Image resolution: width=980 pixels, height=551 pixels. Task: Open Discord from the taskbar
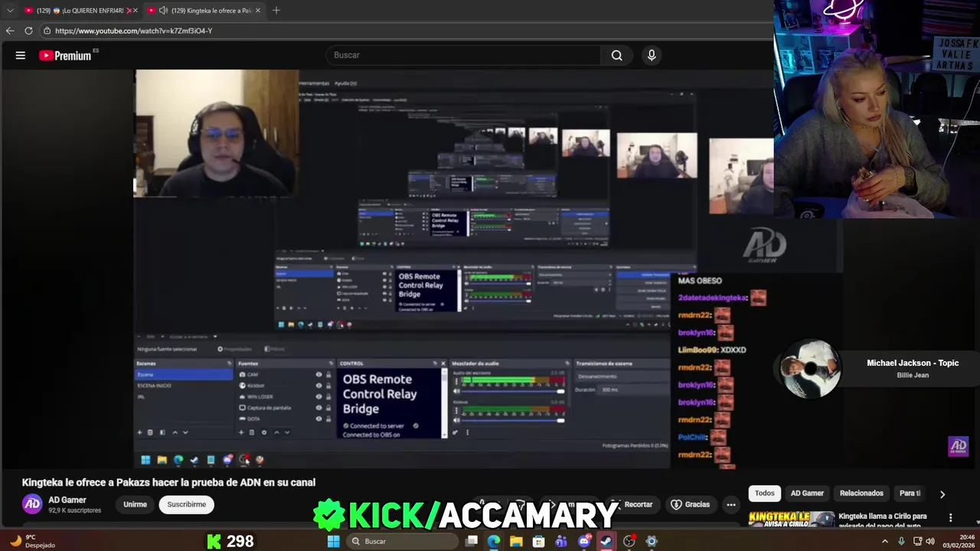tap(584, 541)
